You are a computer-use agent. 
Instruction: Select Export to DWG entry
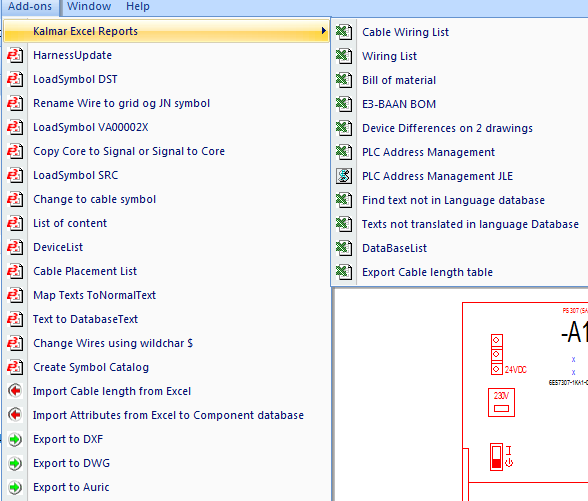(166, 464)
